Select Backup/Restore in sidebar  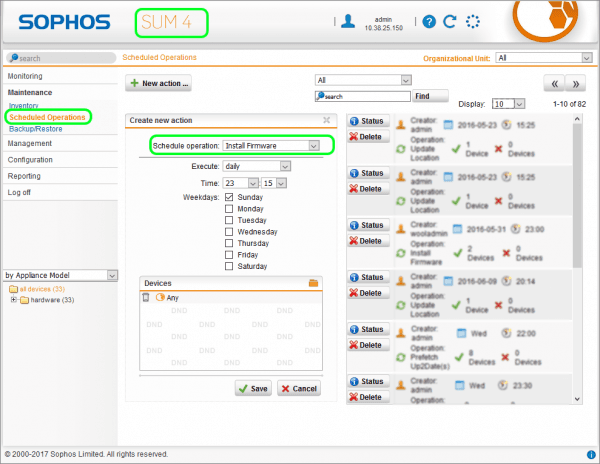[36, 129]
